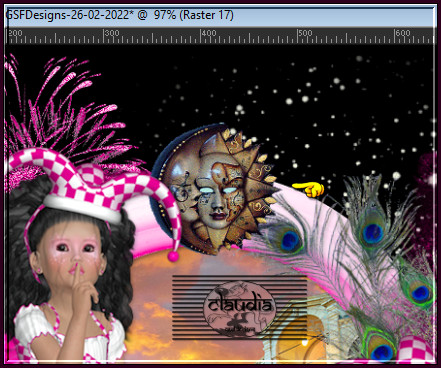The image size is (441, 368).
Task: Click the peacock feather eye beside the mask
Action: [x=289, y=240]
